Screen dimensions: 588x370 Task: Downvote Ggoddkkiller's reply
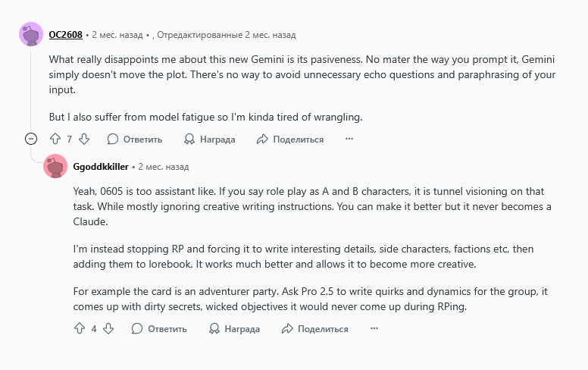(108, 328)
